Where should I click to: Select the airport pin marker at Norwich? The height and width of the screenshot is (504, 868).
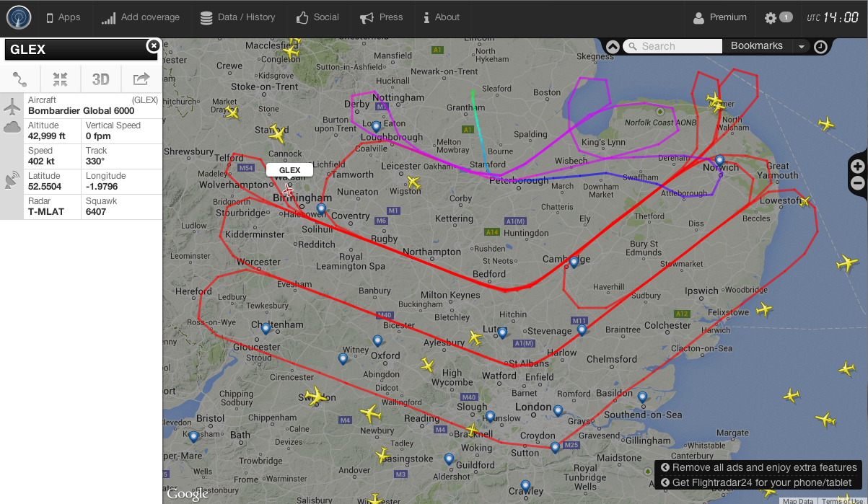[719, 160]
